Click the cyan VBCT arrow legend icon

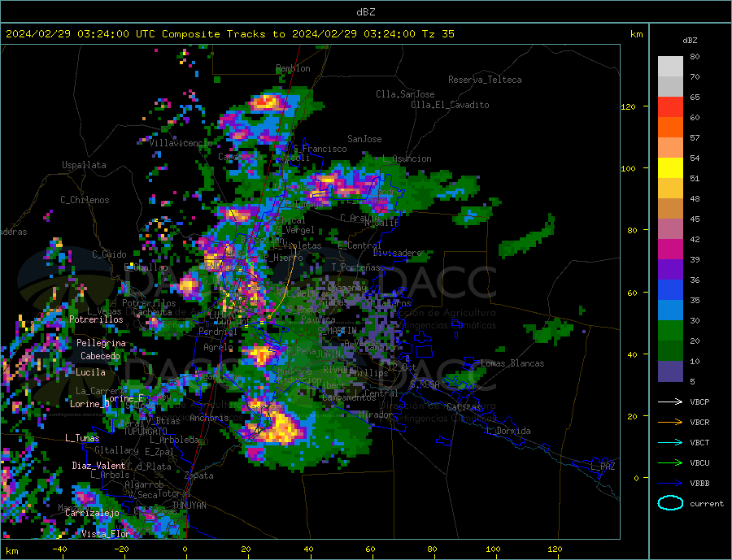point(670,442)
